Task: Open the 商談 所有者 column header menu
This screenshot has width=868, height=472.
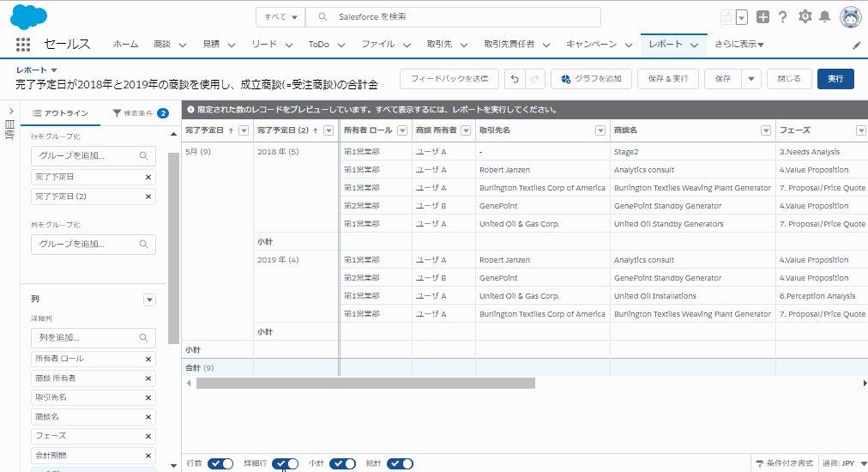Action: click(x=466, y=130)
